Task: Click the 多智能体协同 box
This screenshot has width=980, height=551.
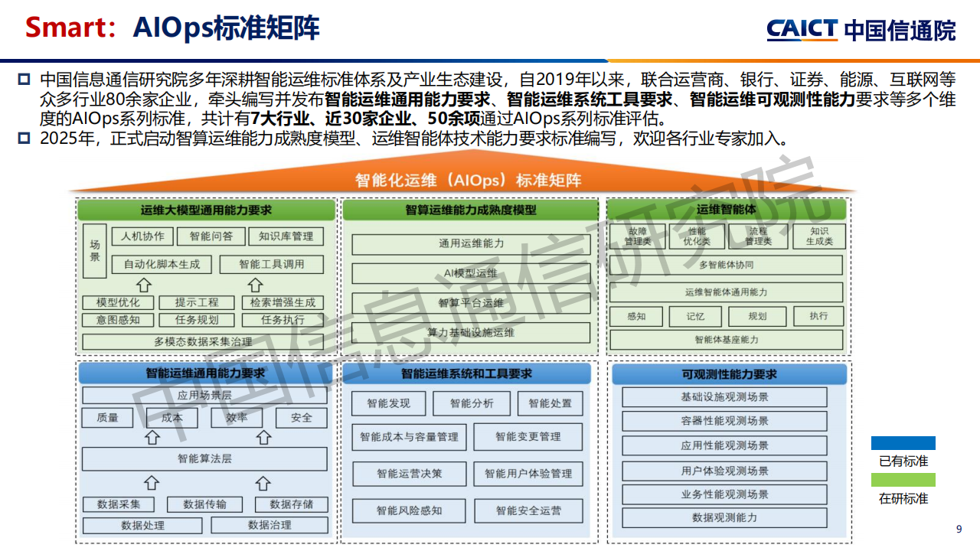Action: click(x=726, y=265)
